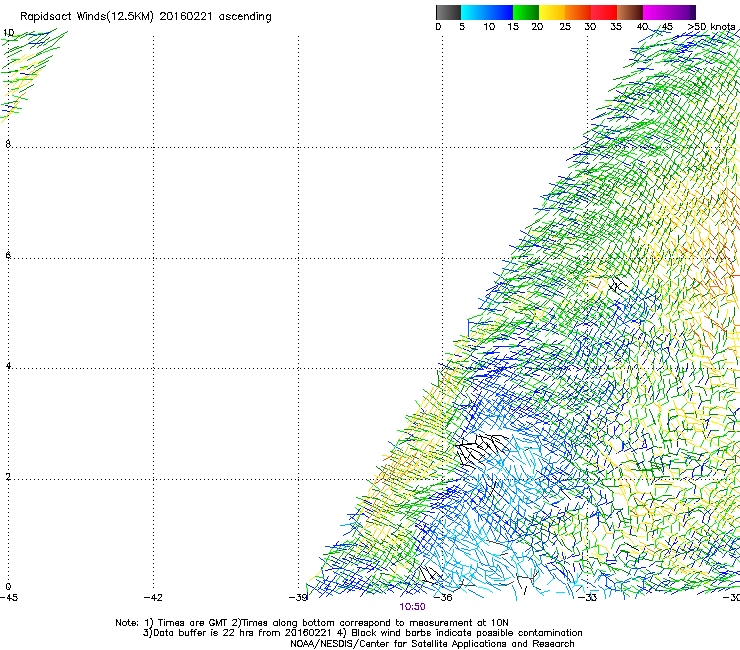
Task: Click the longitude axis label '-45'
Action: pyautogui.click(x=9, y=598)
